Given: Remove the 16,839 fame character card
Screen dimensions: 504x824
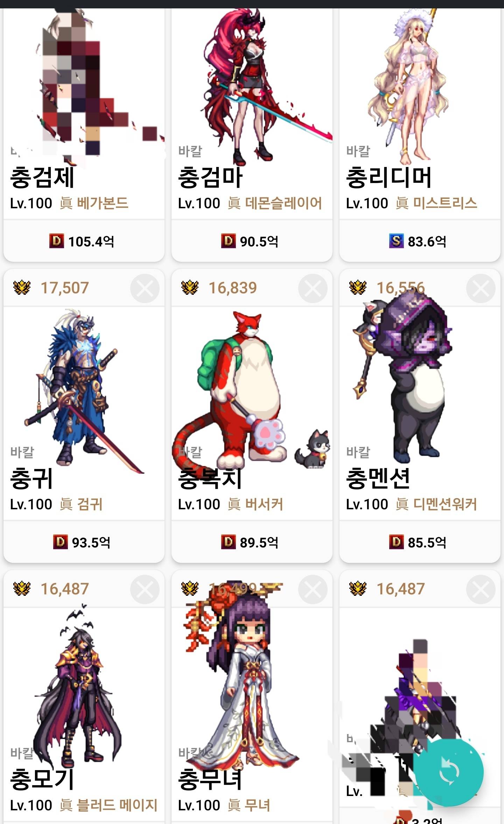Looking at the screenshot, I should (x=313, y=288).
